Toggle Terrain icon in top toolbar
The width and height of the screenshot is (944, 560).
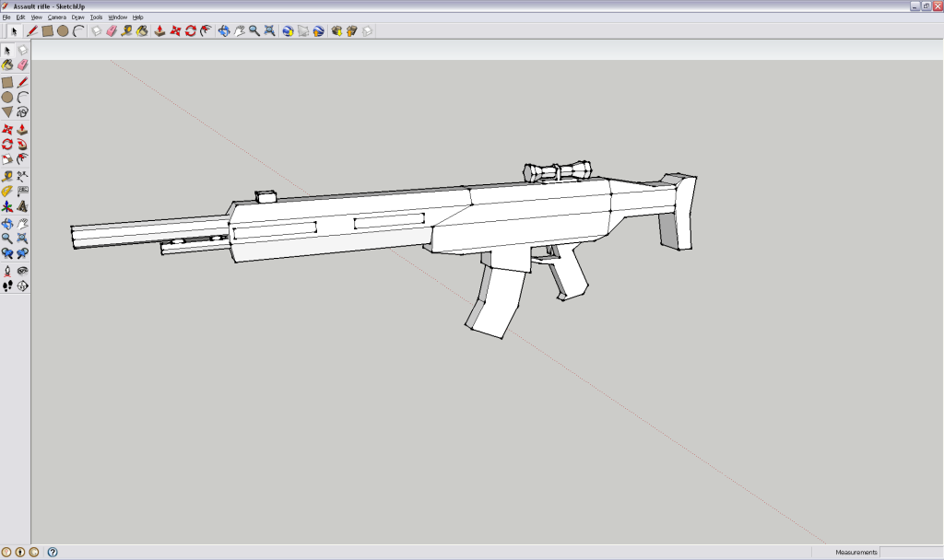(x=303, y=31)
